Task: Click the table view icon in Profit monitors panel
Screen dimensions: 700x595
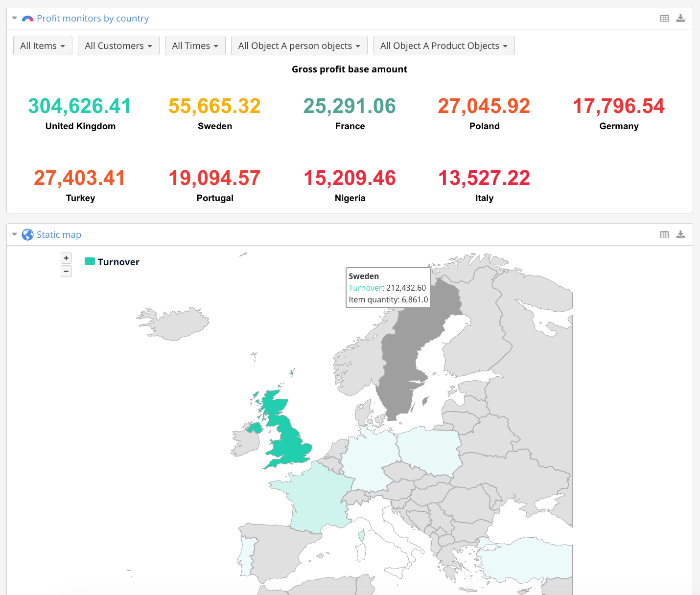Action: pyautogui.click(x=664, y=19)
